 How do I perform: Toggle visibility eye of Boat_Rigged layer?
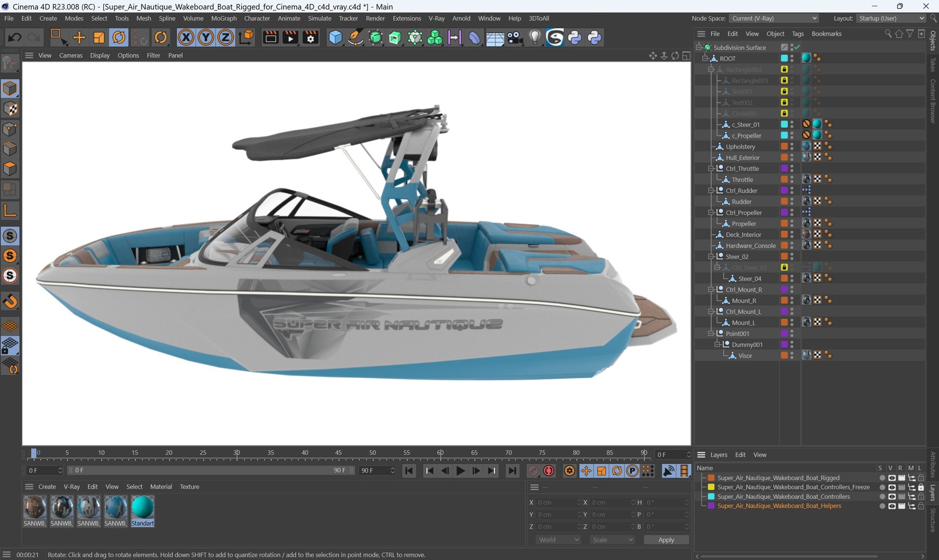pos(892,478)
